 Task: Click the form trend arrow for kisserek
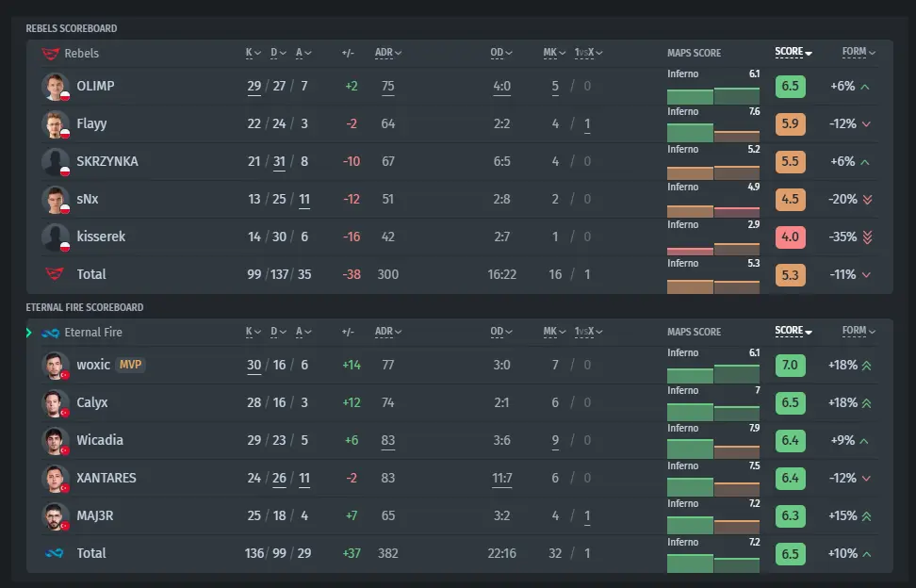pos(868,237)
